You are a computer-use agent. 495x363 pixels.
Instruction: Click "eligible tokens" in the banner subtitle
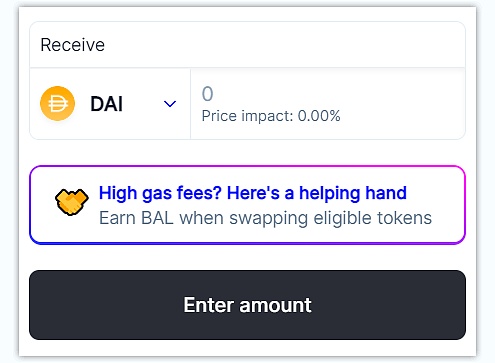tap(373, 218)
